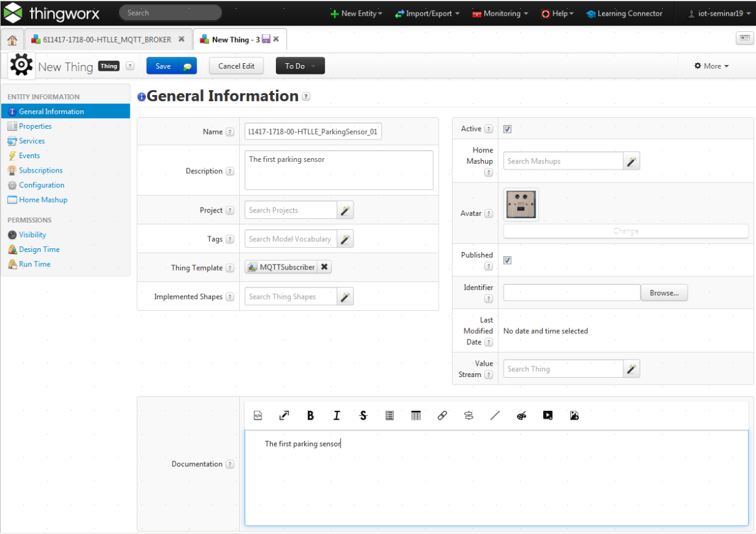The height and width of the screenshot is (534, 756).
Task: Click the New Thing gear icon
Action: [x=21, y=65]
